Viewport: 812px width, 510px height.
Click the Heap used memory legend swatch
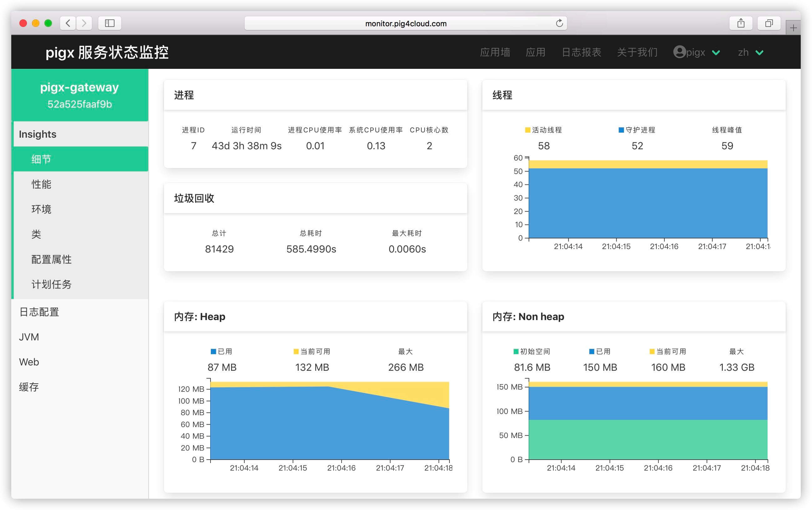click(x=213, y=351)
